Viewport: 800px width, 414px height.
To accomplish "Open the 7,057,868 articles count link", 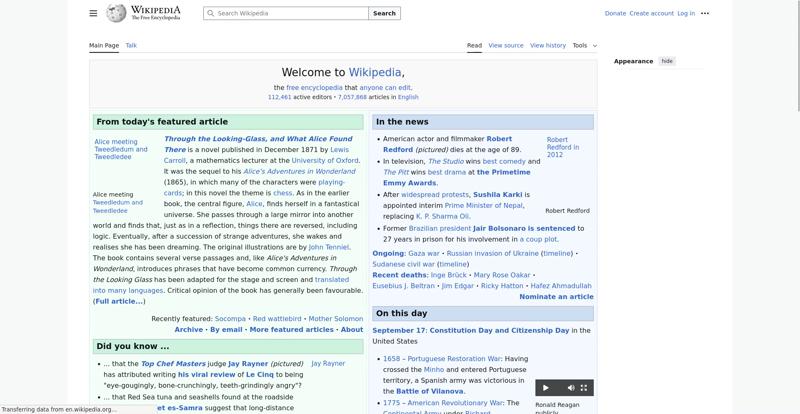I will tap(352, 97).
